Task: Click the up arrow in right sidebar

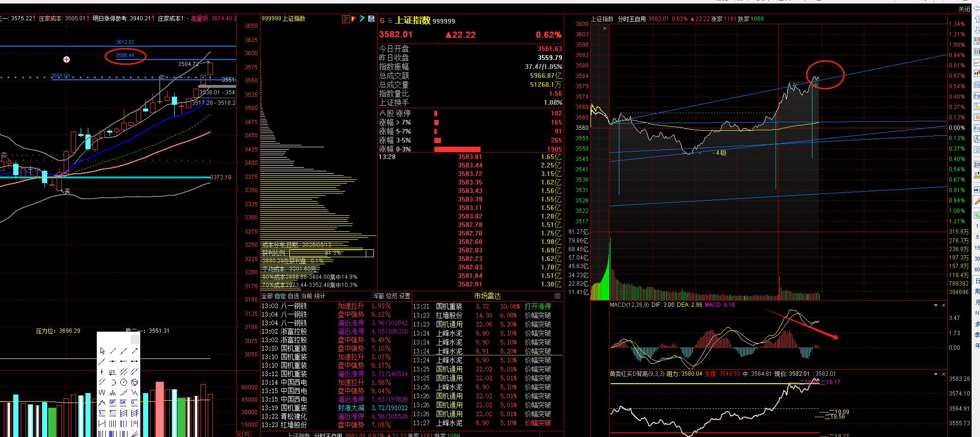Action: point(977,19)
